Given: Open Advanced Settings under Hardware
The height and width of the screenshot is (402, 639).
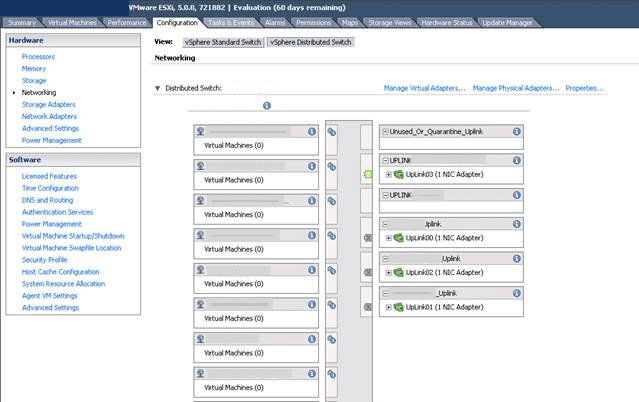Looking at the screenshot, I should coord(50,128).
